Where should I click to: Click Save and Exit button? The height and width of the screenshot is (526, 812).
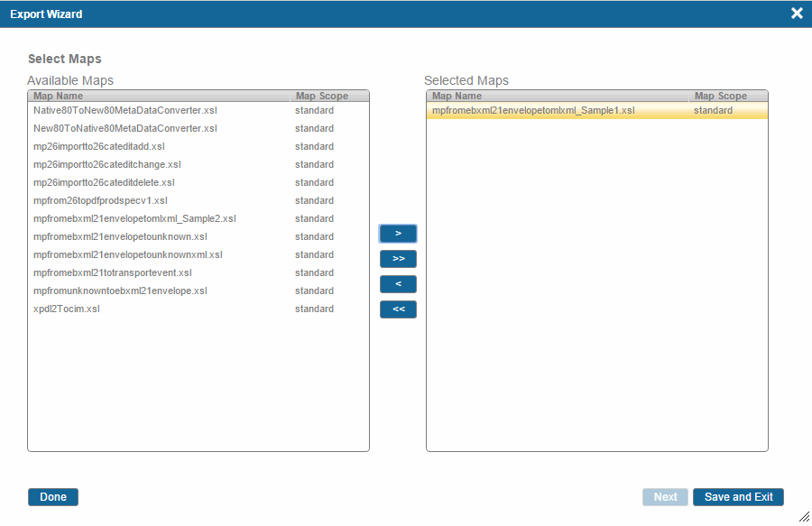tap(738, 497)
